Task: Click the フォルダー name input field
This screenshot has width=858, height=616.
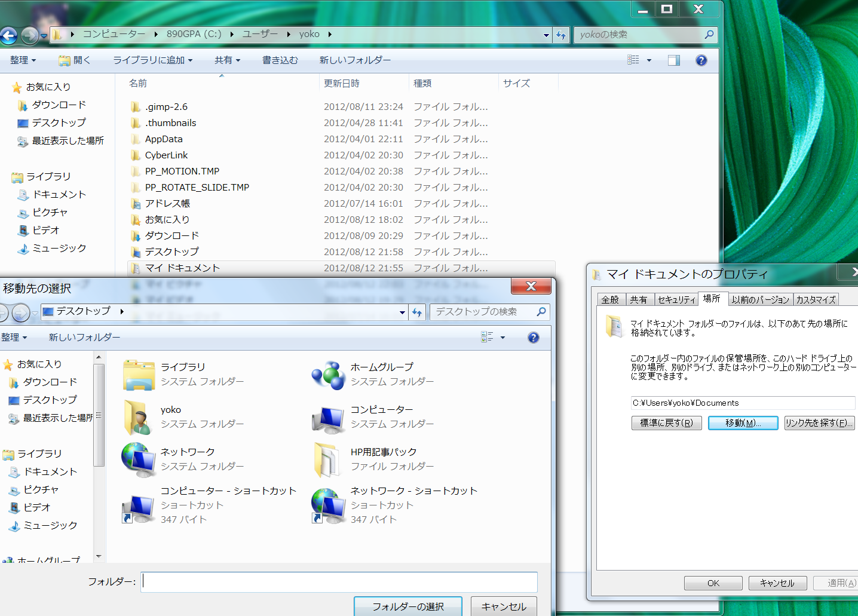Action: click(339, 582)
